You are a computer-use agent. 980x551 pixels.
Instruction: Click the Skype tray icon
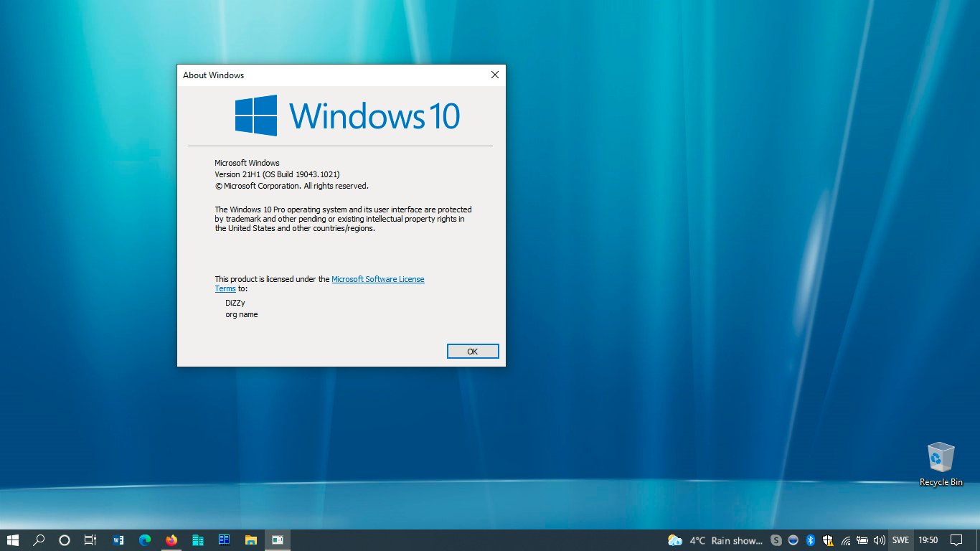point(776,540)
